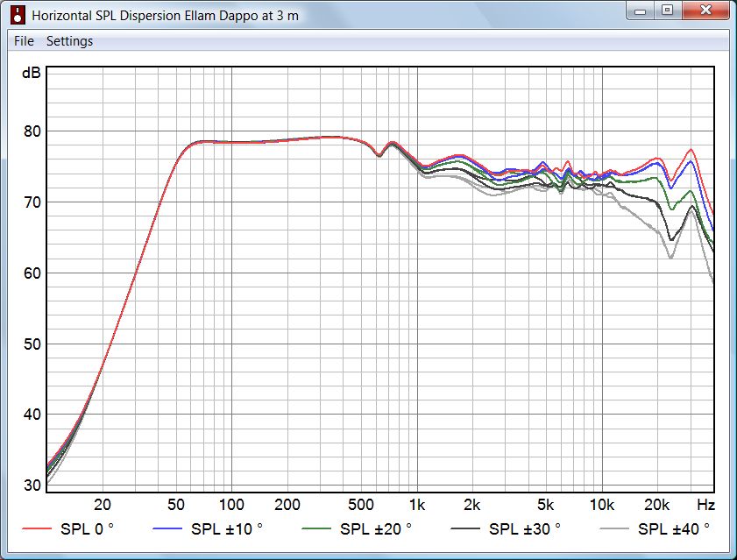Open the File menu

click(24, 41)
